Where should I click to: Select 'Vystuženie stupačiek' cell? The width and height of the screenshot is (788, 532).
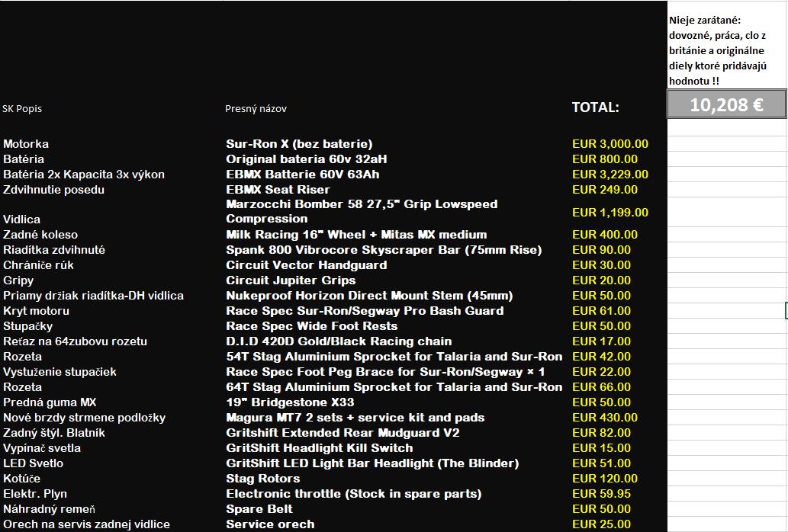60,372
